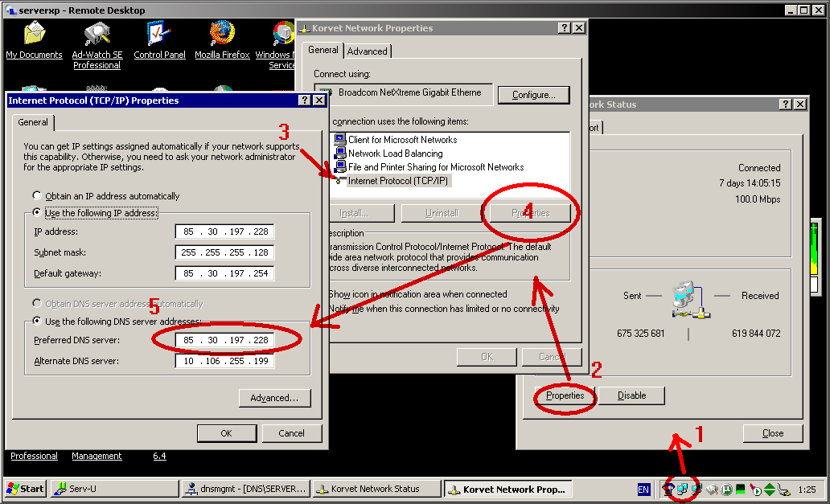Click Disable button in Network Status window

pyautogui.click(x=632, y=395)
